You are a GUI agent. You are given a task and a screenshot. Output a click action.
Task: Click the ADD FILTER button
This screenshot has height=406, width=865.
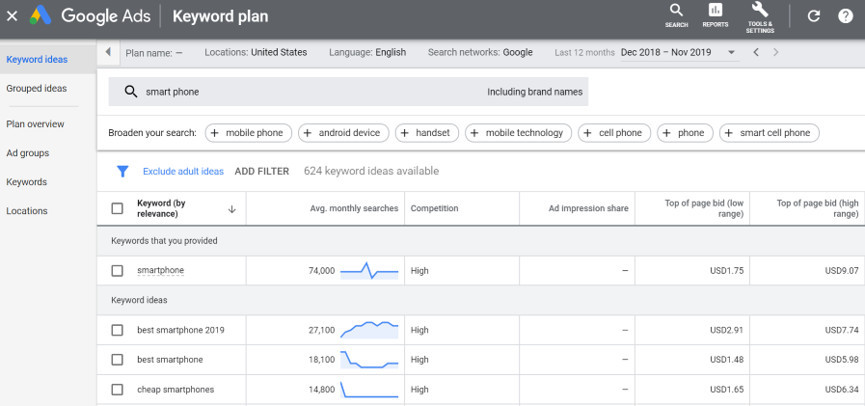261,171
